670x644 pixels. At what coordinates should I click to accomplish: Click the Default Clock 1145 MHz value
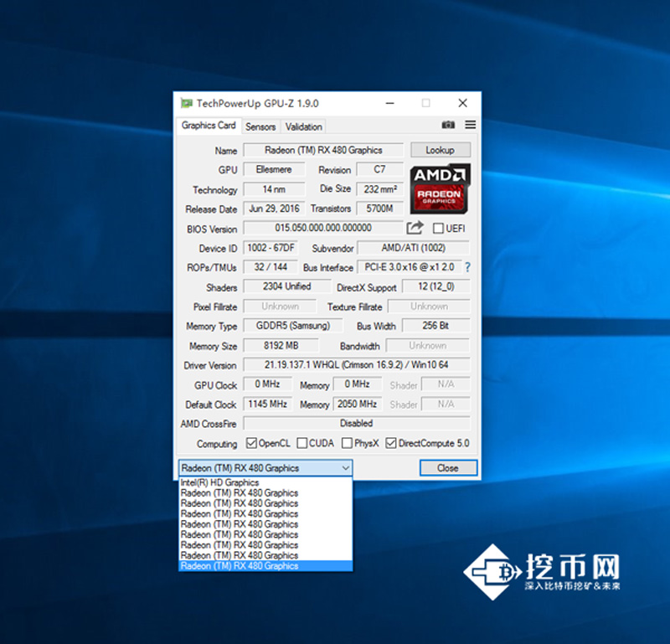pyautogui.click(x=267, y=404)
